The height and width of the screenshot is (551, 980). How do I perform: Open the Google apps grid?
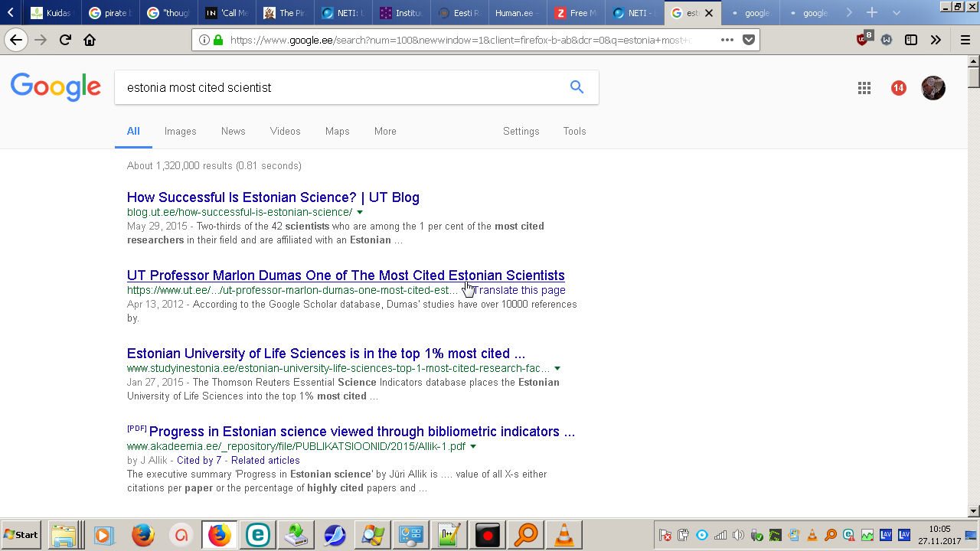pyautogui.click(x=864, y=88)
